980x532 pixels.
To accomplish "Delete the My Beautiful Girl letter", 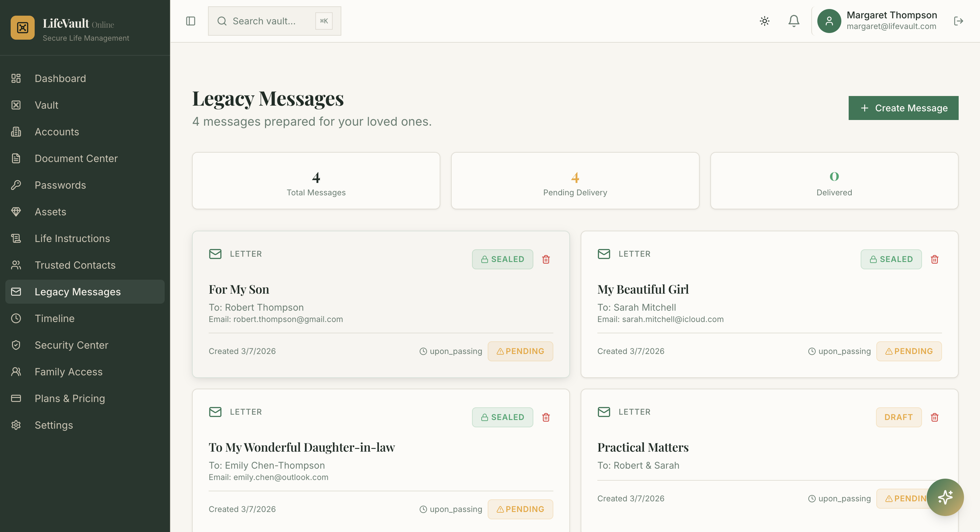I will (934, 260).
